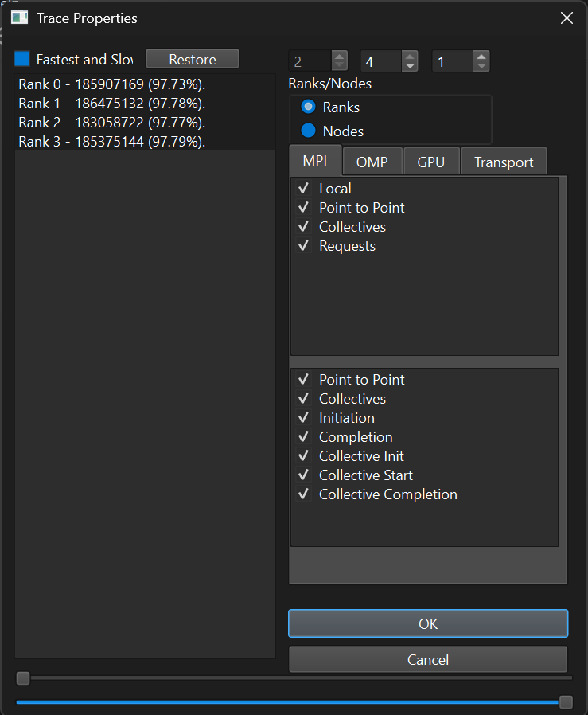This screenshot has height=715, width=588.
Task: Uncheck Point to Point in upper list
Action: pyautogui.click(x=303, y=207)
